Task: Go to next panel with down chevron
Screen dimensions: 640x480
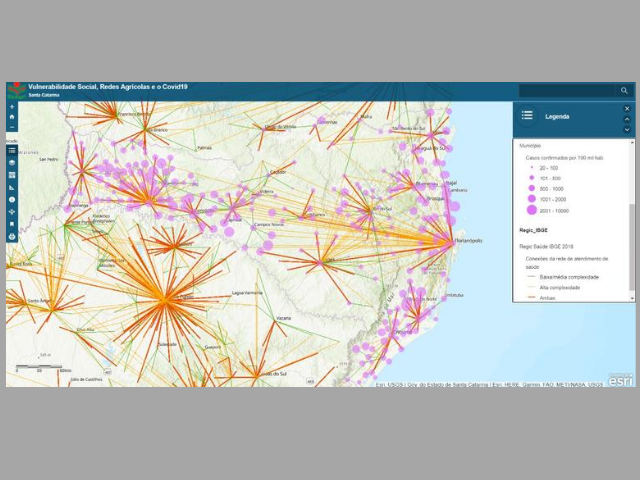Action: pos(627,129)
